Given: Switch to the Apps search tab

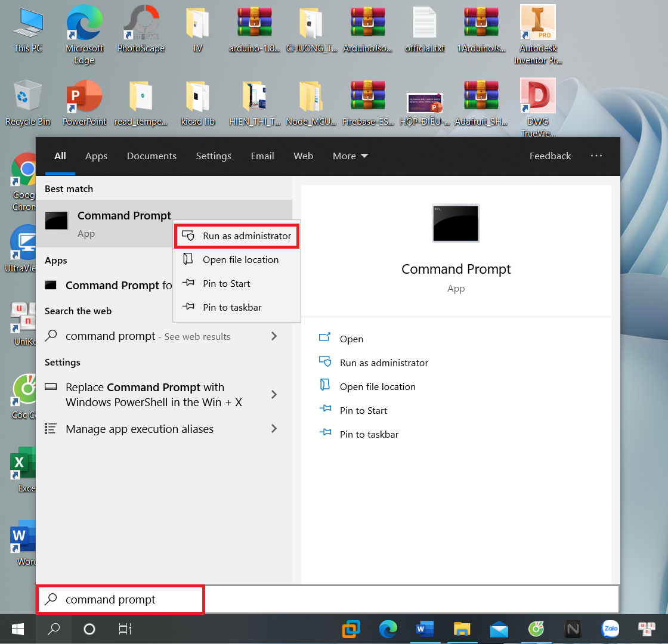Looking at the screenshot, I should [96, 156].
